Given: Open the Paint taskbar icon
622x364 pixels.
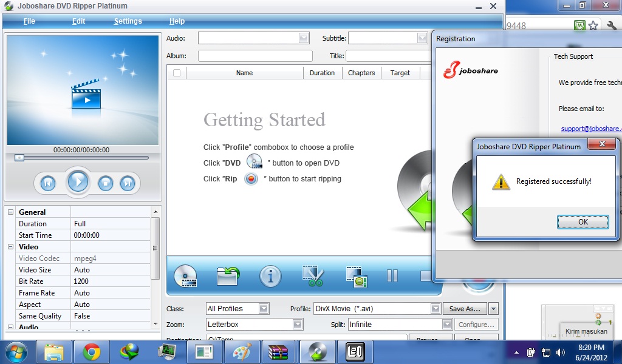Looking at the screenshot, I should click(x=242, y=352).
